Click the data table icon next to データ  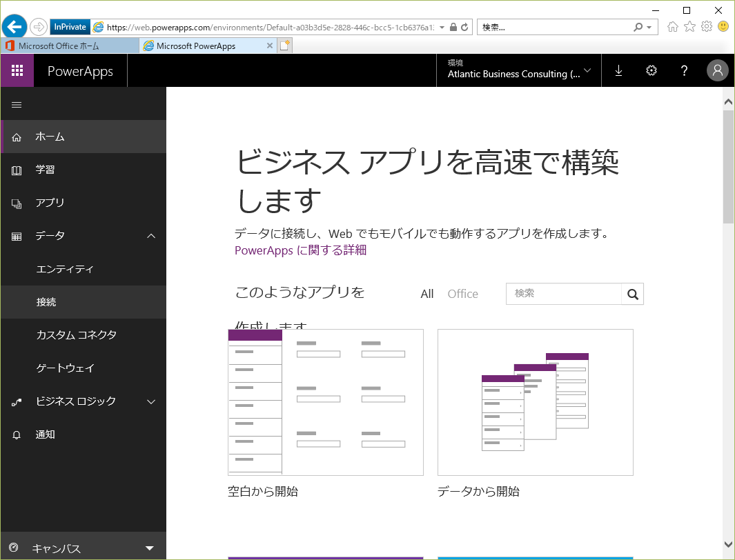[x=17, y=237]
